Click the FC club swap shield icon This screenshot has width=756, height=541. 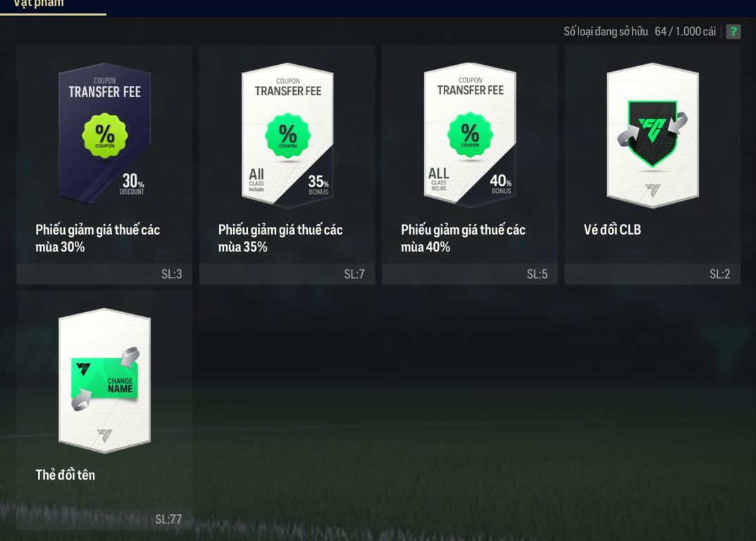tap(652, 133)
